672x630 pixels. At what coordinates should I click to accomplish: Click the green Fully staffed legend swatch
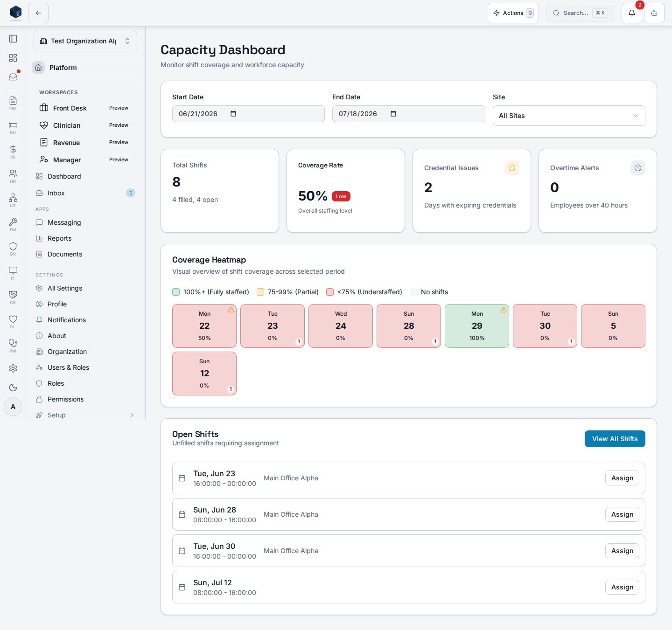[x=176, y=292]
